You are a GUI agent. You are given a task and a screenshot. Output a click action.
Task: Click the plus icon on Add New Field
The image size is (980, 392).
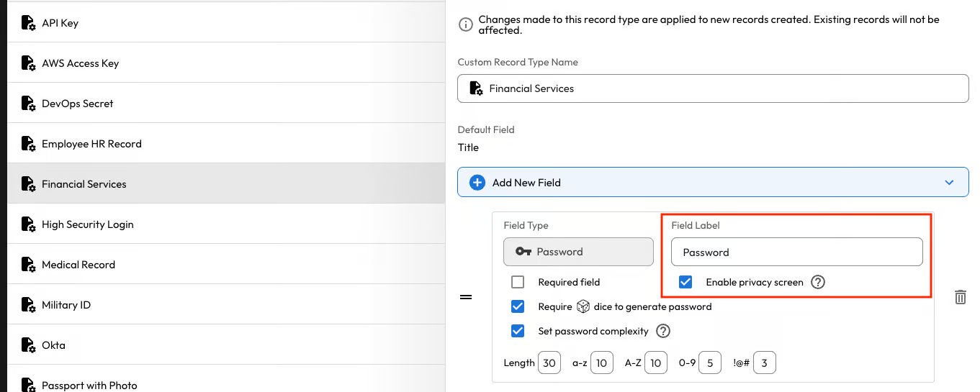pos(477,183)
